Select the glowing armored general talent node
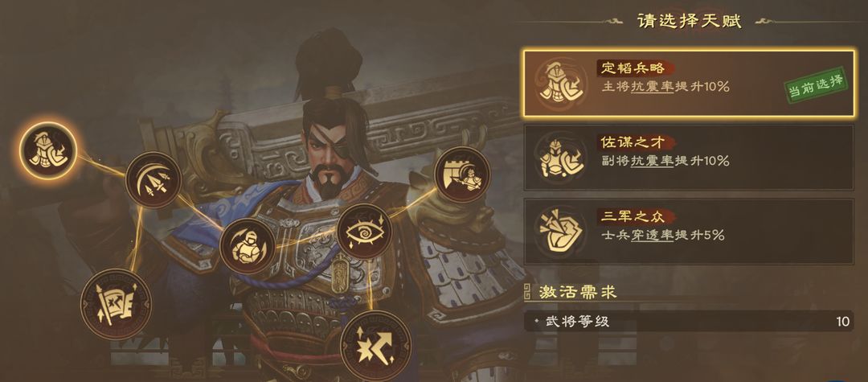 pos(47,150)
